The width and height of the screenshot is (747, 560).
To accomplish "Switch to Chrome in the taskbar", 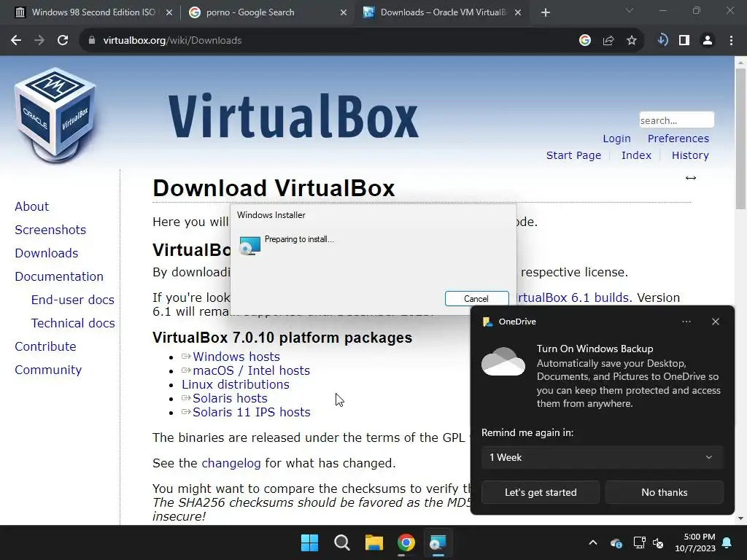I will [406, 542].
